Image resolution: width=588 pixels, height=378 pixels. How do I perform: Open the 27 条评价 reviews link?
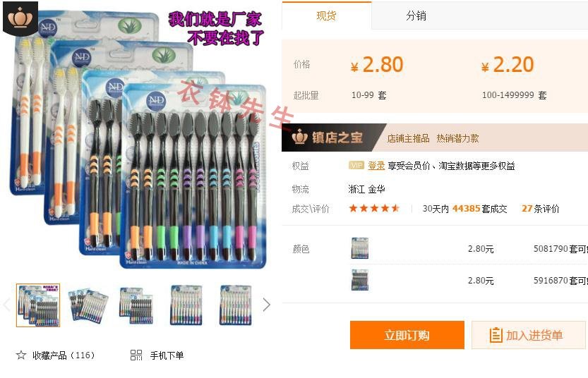(541, 209)
